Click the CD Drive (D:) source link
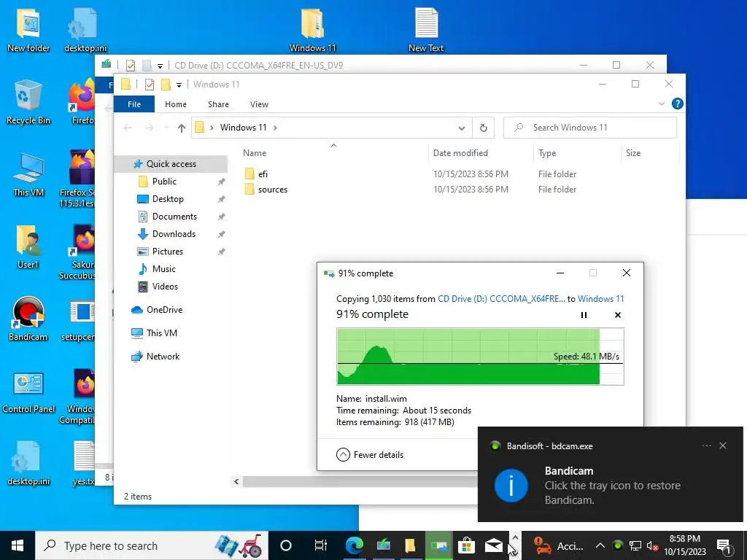This screenshot has height=560, width=747. [x=501, y=299]
